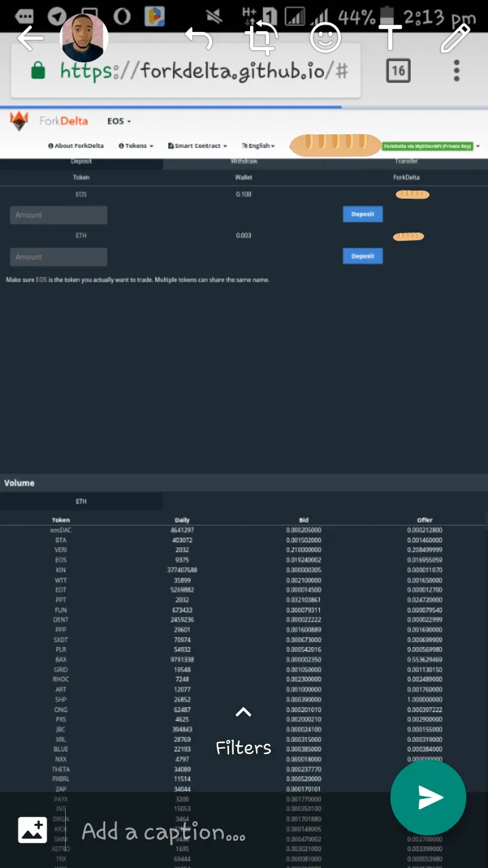Undo the last edit

coord(199,39)
